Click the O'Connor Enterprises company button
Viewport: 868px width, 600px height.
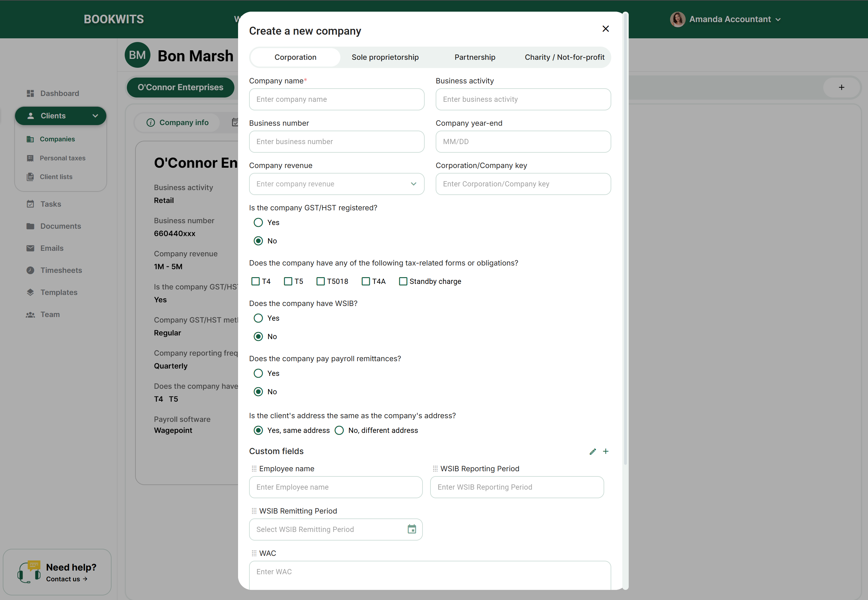(180, 87)
